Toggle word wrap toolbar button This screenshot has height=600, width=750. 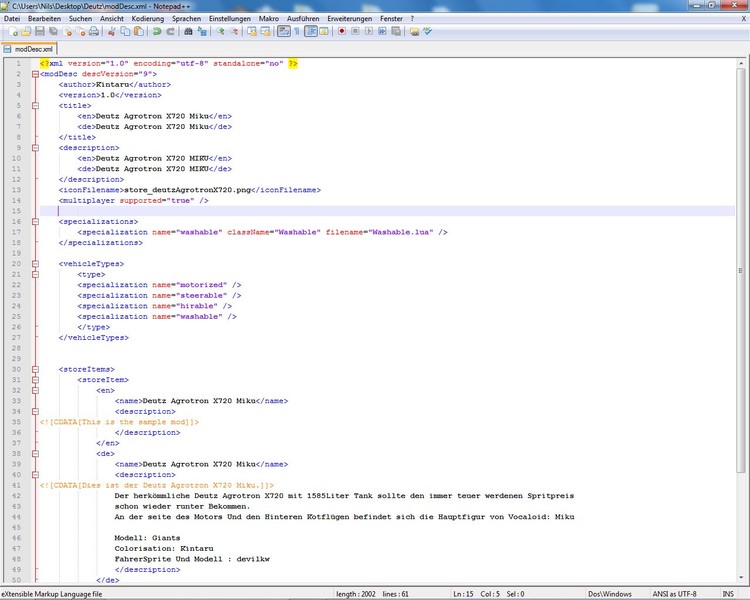[x=284, y=32]
